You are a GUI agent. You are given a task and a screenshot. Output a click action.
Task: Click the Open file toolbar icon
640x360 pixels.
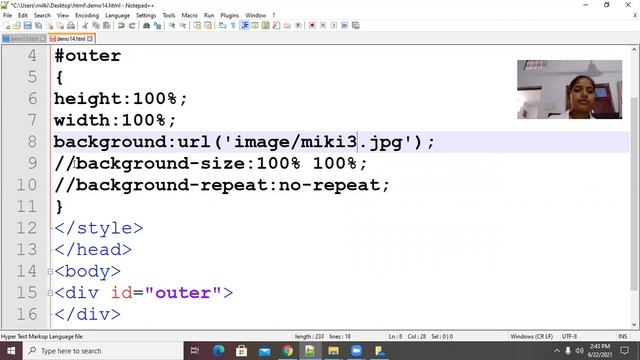(x=17, y=25)
